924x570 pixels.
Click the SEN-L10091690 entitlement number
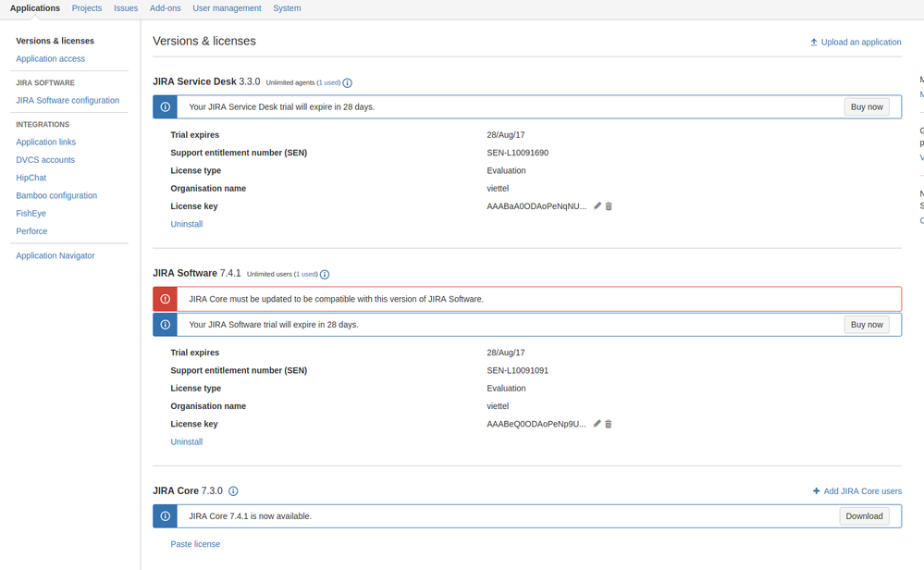click(x=517, y=153)
